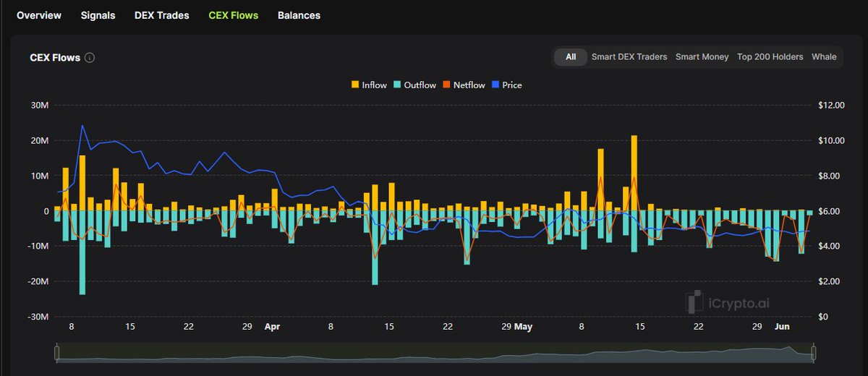Click the right range slider handle
The width and height of the screenshot is (868, 376).
click(x=813, y=353)
